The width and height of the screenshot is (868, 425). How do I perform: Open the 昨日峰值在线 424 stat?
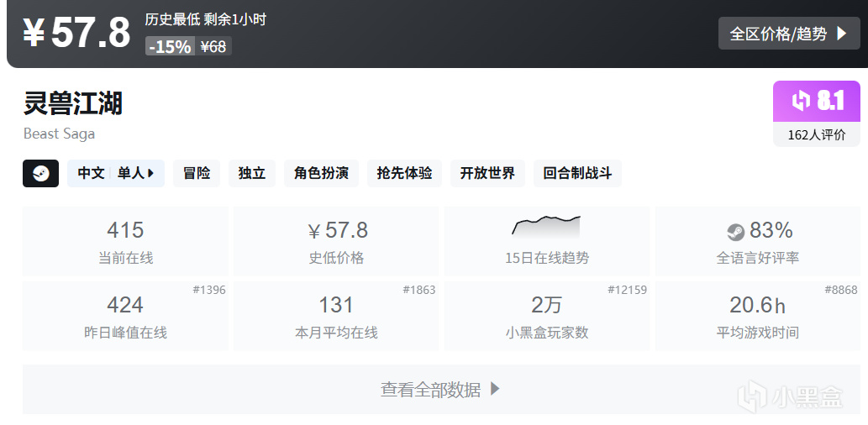tap(125, 316)
